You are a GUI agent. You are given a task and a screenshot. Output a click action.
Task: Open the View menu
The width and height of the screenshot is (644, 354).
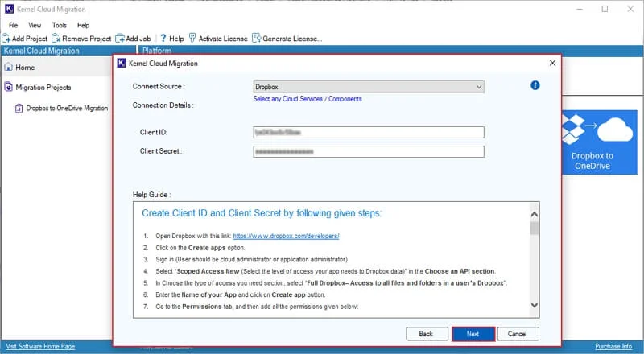(x=35, y=25)
